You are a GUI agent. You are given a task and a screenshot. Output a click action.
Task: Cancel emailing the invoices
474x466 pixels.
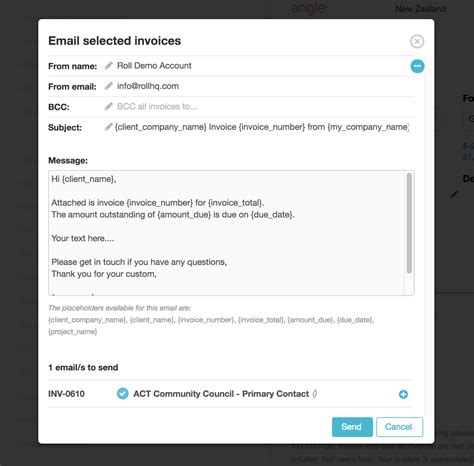(399, 427)
